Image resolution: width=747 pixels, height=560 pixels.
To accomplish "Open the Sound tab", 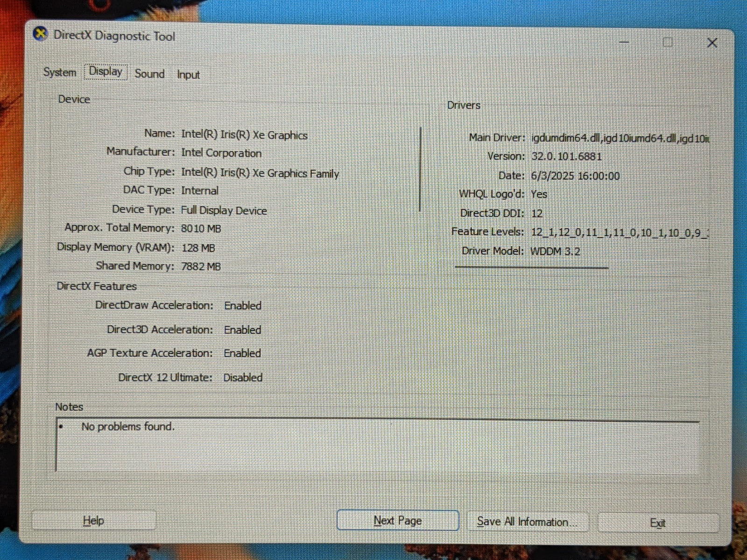I will pos(149,74).
